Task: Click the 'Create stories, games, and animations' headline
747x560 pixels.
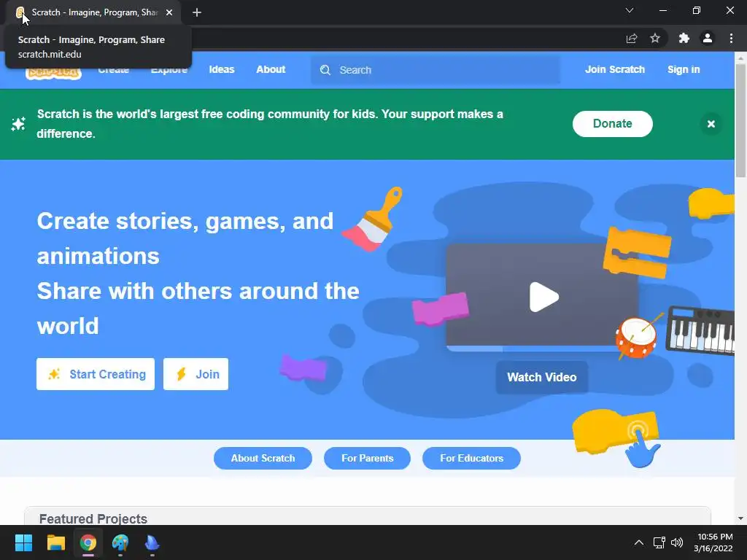Action: click(185, 238)
